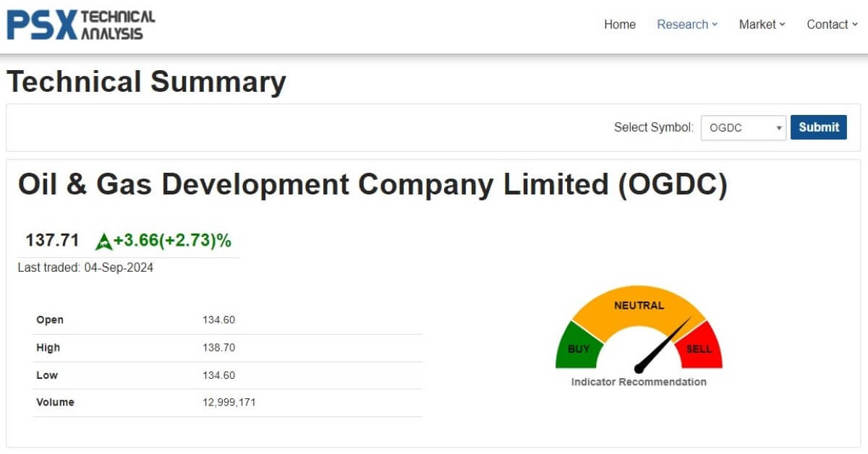Click the PSX Technical Analysis logo

pyautogui.click(x=81, y=25)
